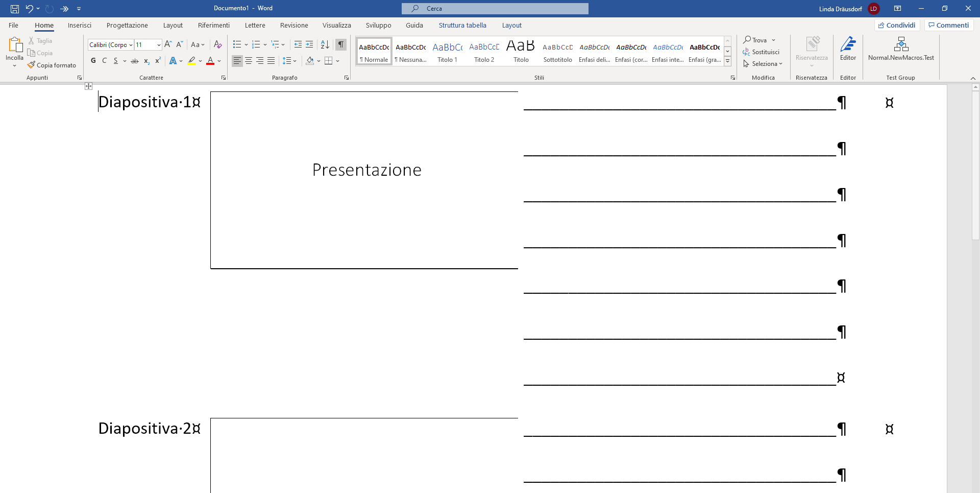Toggle italic (C) formatting
980x493 pixels.
coord(105,61)
